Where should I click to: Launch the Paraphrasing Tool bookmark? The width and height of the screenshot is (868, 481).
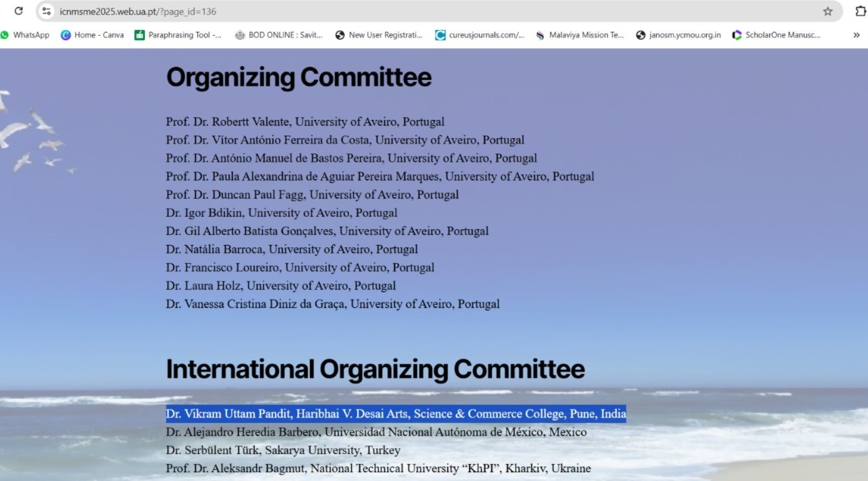(x=178, y=35)
